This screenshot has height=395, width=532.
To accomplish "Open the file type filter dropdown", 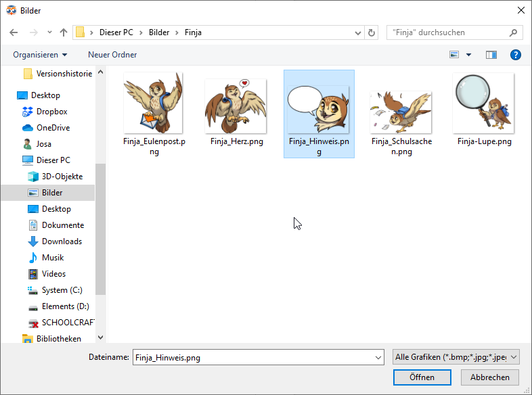I will [x=456, y=357].
